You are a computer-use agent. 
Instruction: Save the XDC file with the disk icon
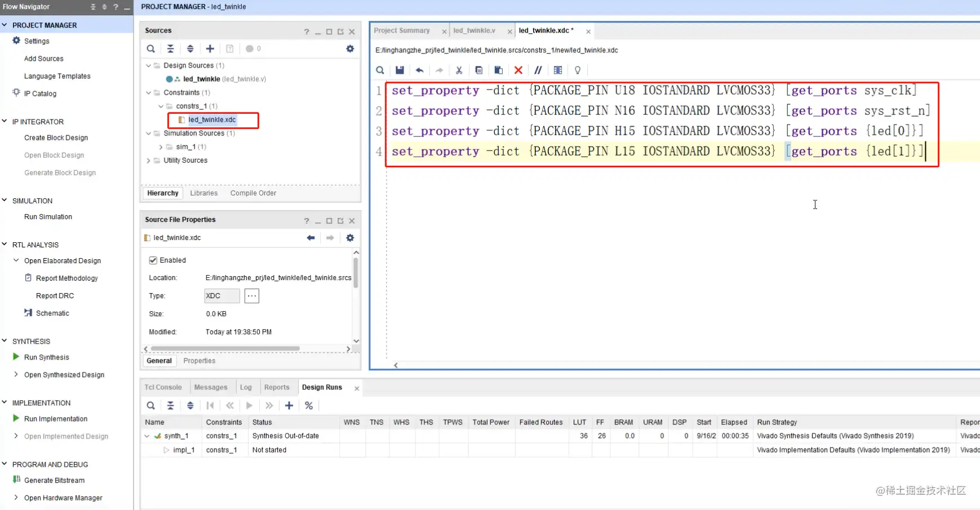(400, 70)
